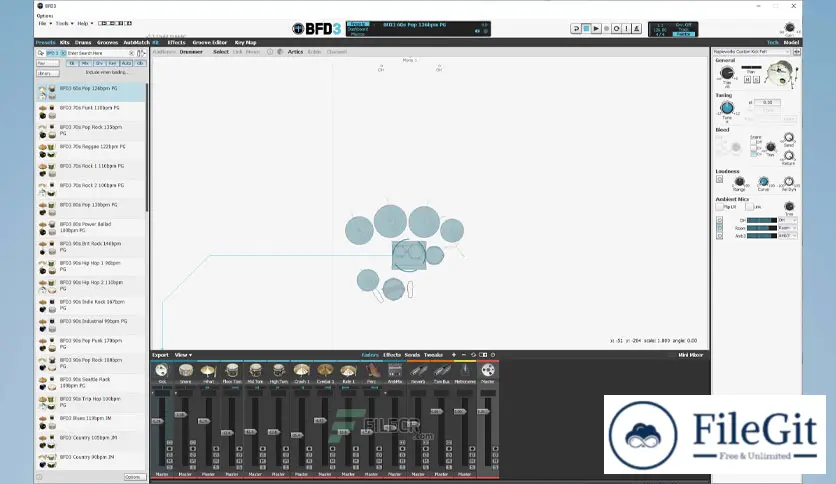
Task: Enable the Flip LR checkbox
Action: click(x=719, y=207)
